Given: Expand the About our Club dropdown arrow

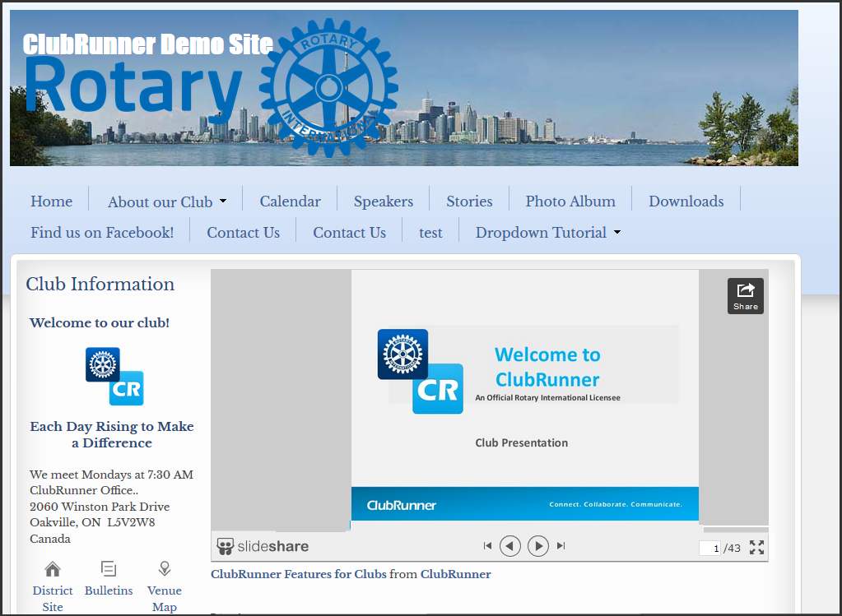Looking at the screenshot, I should tap(223, 201).
